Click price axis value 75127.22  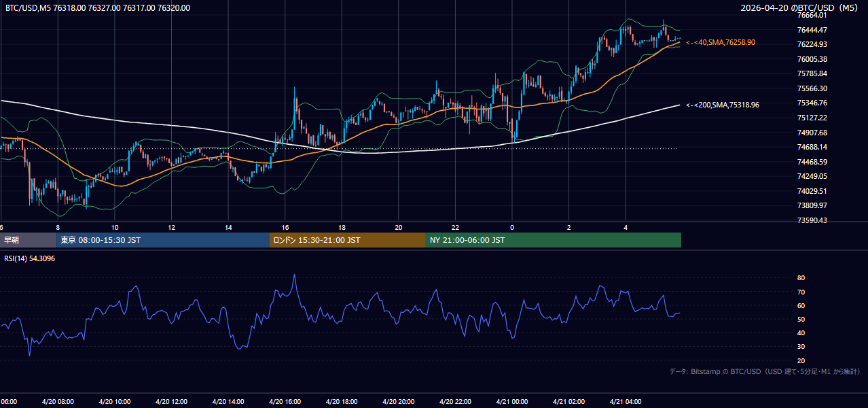[812, 118]
